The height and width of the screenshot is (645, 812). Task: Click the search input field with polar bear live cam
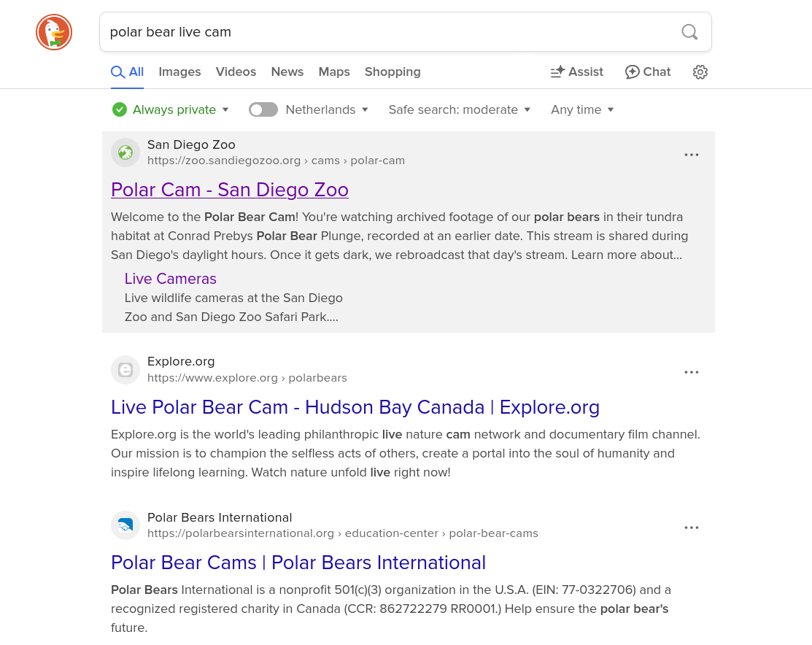click(x=406, y=32)
